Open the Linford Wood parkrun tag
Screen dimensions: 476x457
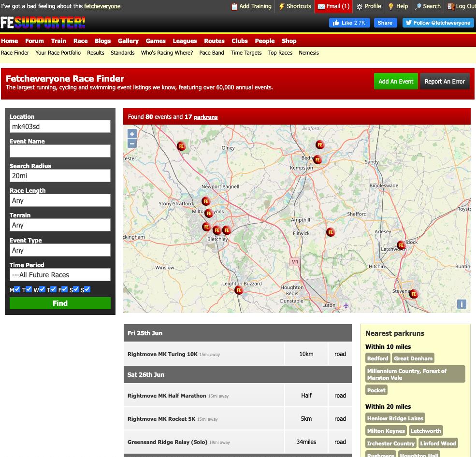click(438, 443)
